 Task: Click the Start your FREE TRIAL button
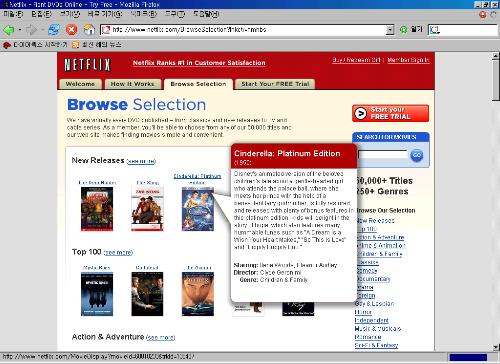click(x=390, y=113)
